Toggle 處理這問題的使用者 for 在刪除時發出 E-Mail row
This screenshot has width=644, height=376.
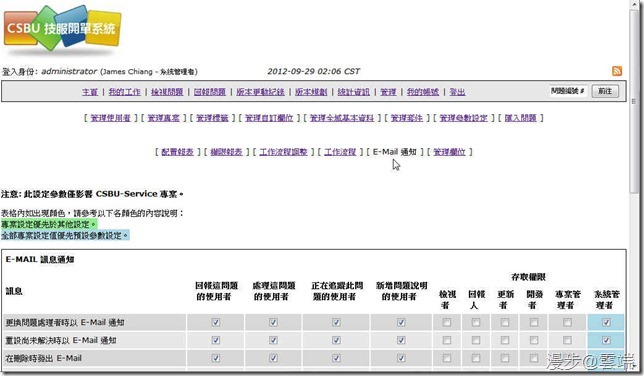point(273,358)
